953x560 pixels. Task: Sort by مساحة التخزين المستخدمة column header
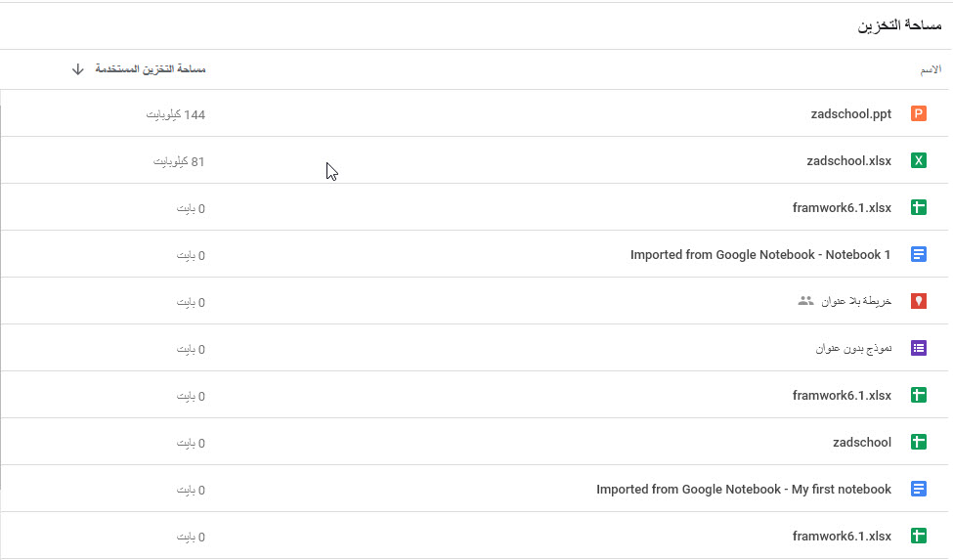pyautogui.click(x=151, y=69)
